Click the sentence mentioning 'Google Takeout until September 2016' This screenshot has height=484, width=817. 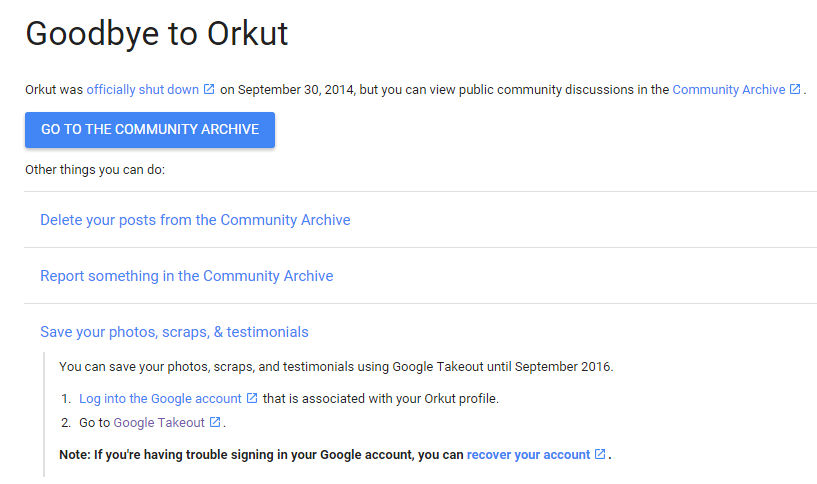336,367
